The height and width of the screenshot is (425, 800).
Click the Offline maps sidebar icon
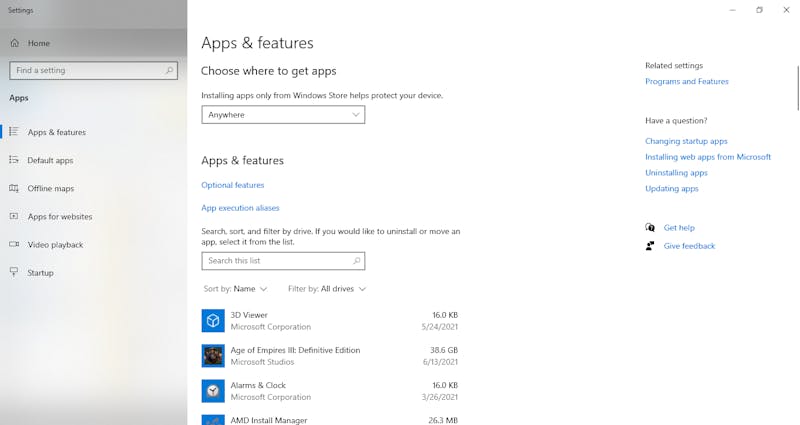(14, 188)
